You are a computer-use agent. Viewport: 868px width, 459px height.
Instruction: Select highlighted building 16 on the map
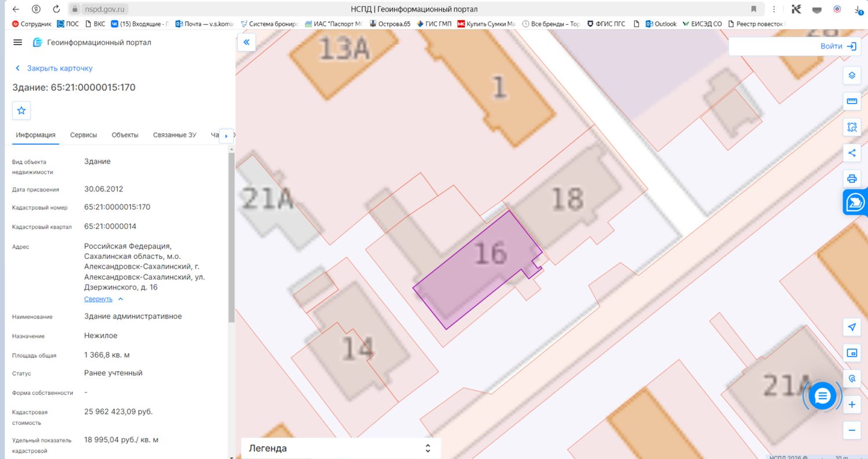click(477, 269)
